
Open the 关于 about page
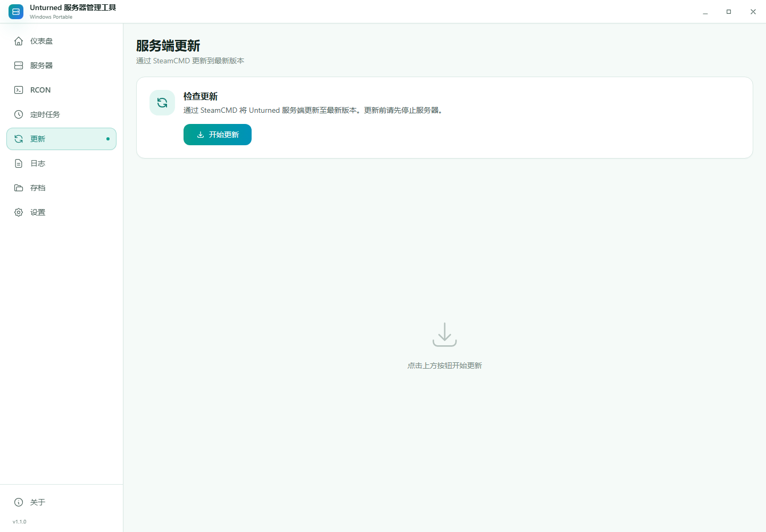pyautogui.click(x=61, y=502)
